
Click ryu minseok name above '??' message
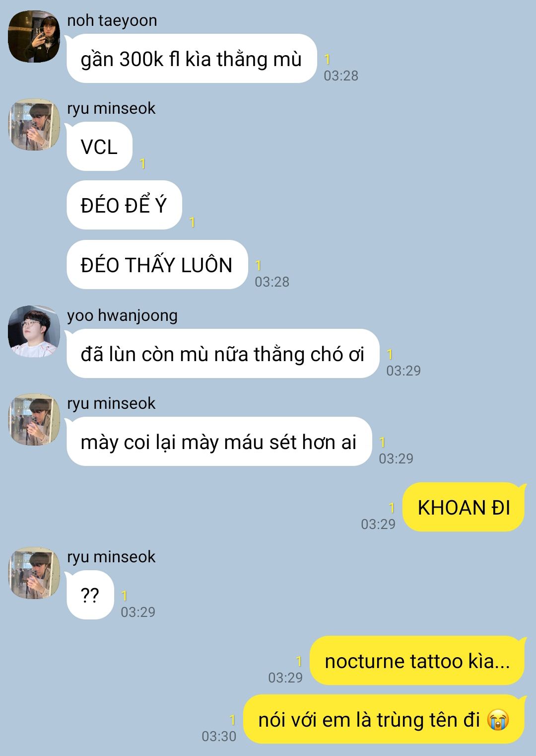pos(111,557)
